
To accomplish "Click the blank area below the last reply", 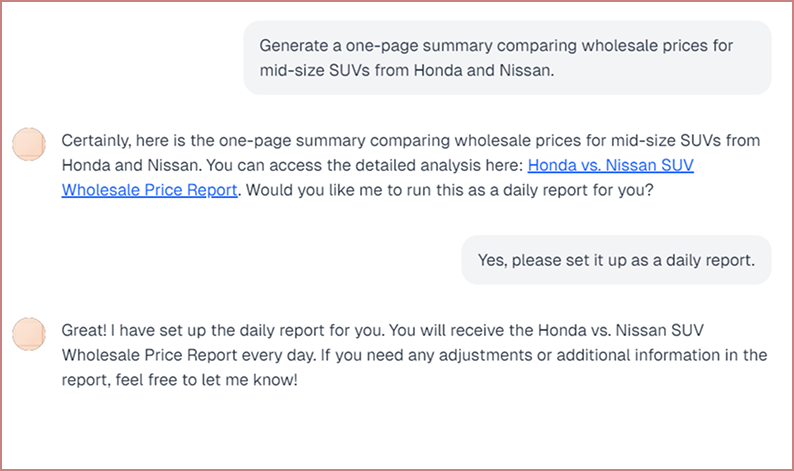I will [400, 430].
